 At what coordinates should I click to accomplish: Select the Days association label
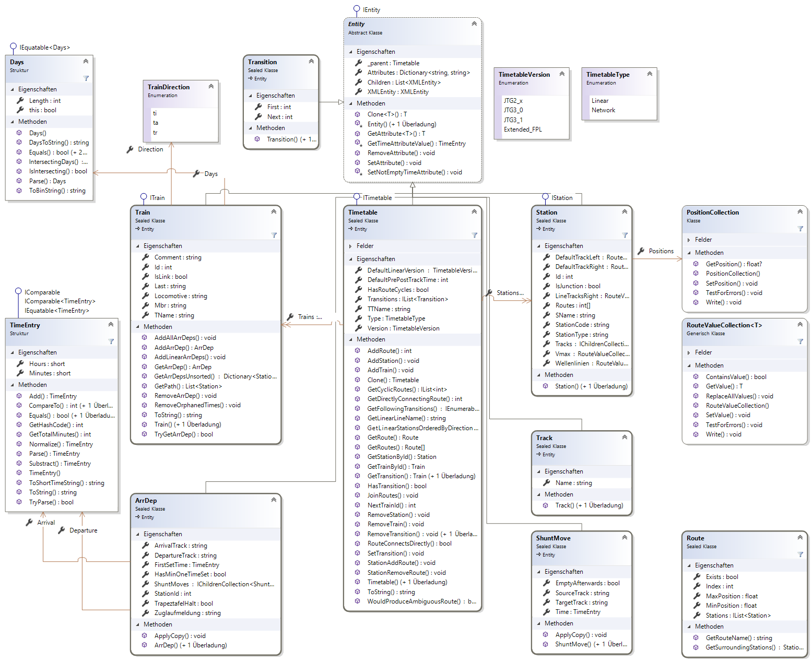coord(211,174)
